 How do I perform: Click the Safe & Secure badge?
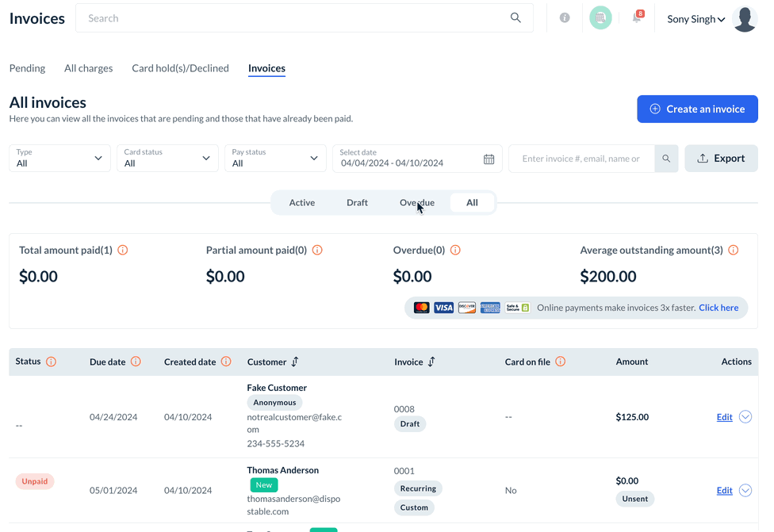[x=518, y=308]
